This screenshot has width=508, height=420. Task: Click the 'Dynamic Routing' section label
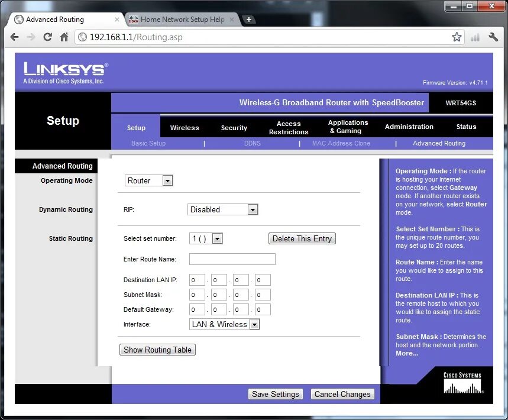click(x=66, y=209)
